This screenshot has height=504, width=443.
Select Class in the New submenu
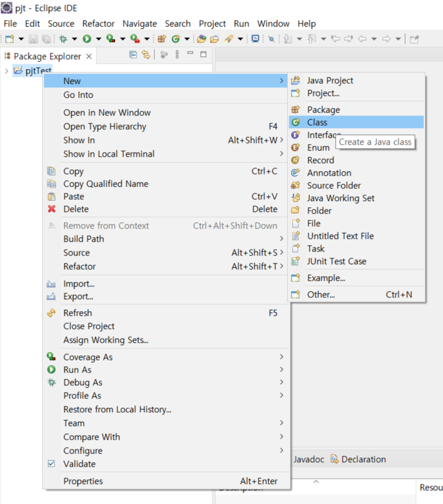[356, 122]
